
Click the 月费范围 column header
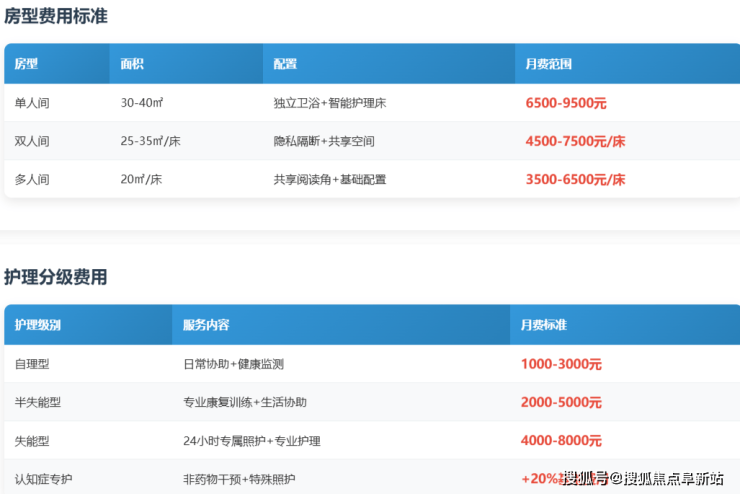(x=549, y=64)
